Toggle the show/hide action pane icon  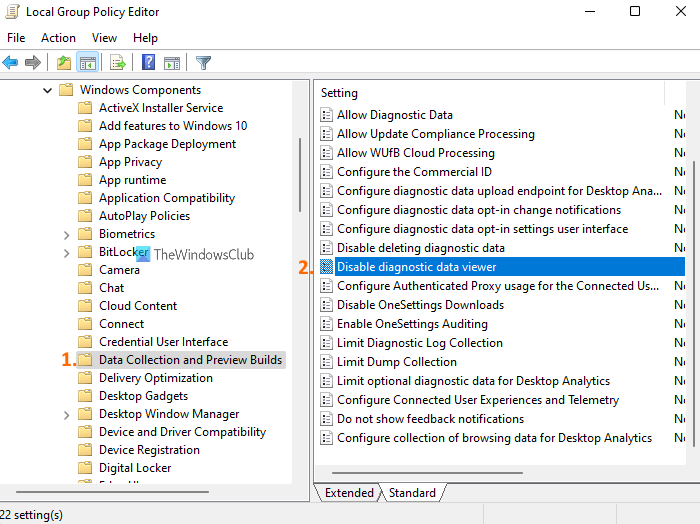click(170, 63)
